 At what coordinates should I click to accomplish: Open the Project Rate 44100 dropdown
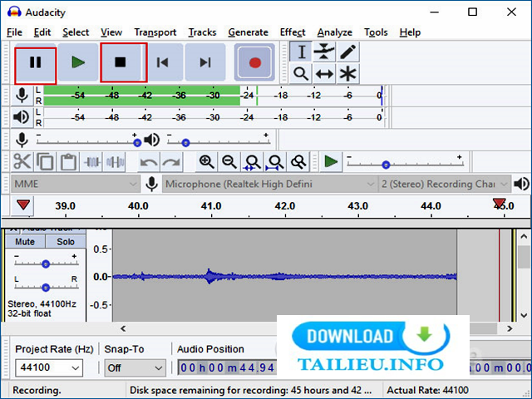[x=49, y=367]
